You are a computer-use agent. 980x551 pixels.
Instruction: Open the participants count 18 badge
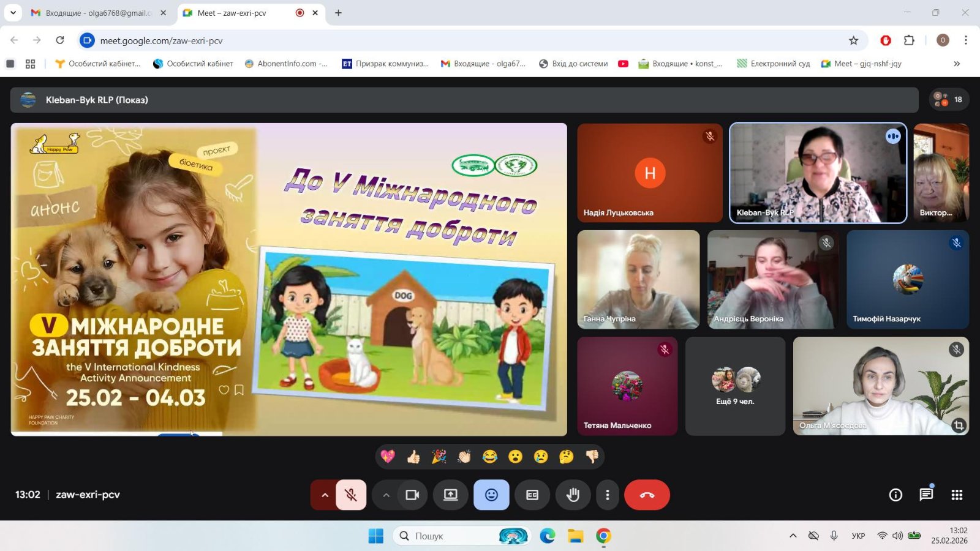click(x=949, y=99)
